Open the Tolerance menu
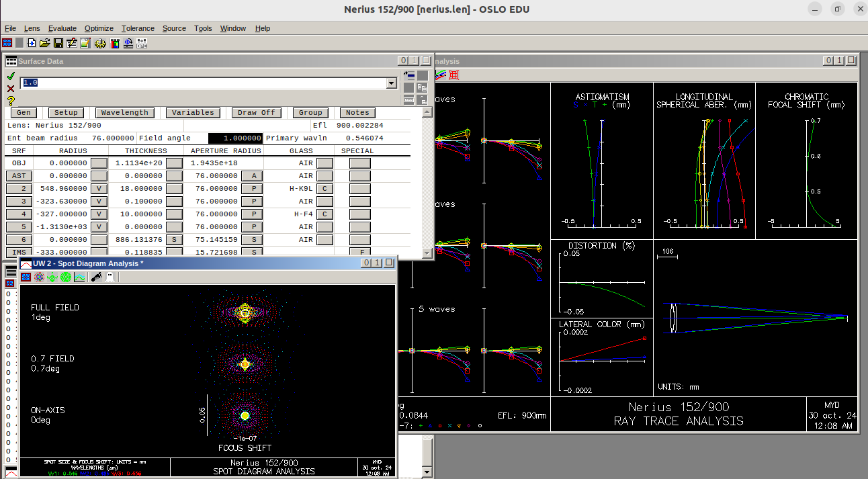868x479 pixels. pos(138,28)
